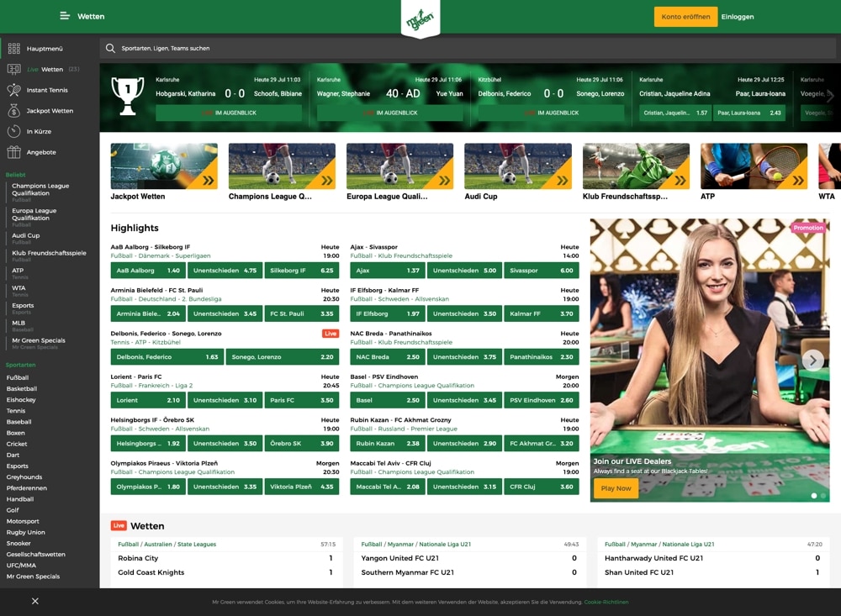Advance the promotion carousel with right arrow

812,361
